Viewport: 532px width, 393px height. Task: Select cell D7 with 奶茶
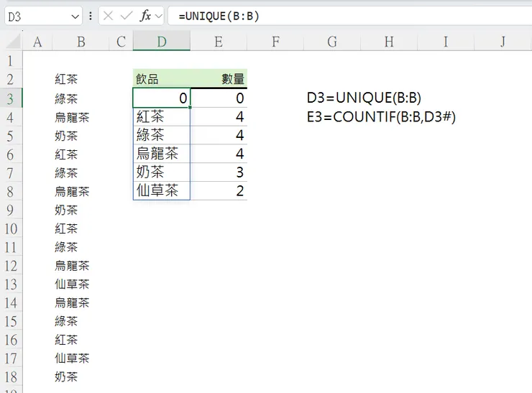[x=162, y=172]
